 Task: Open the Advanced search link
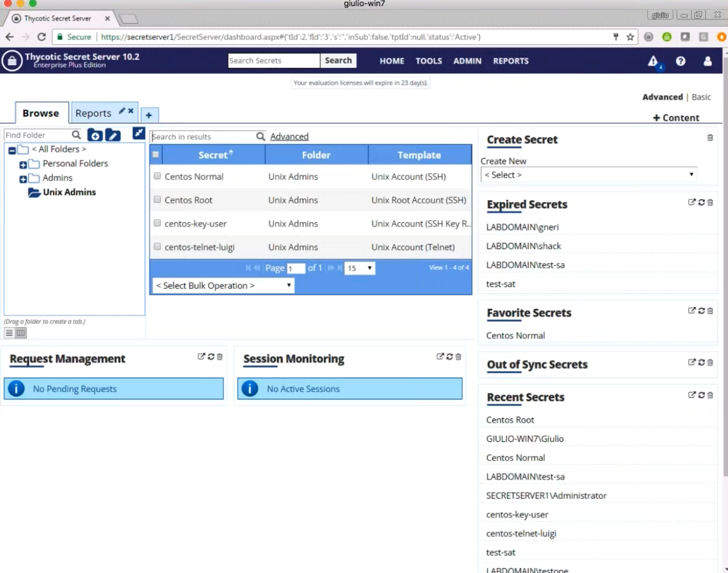click(x=289, y=136)
